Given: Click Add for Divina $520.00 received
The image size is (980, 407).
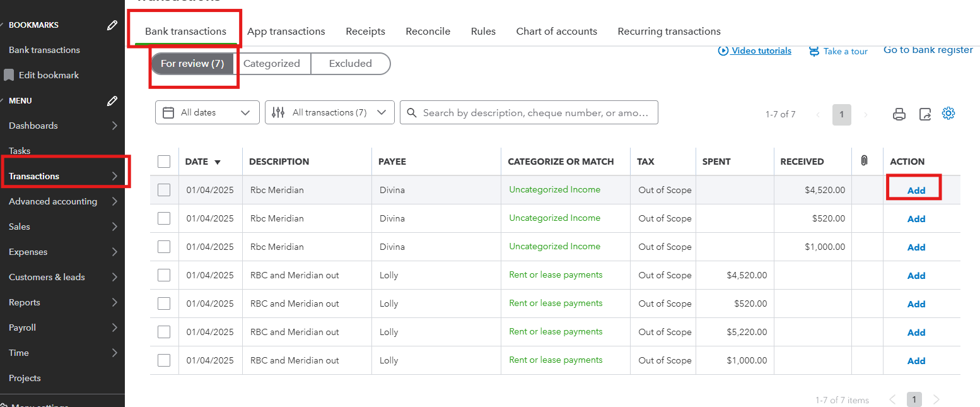Looking at the screenshot, I should (x=916, y=219).
